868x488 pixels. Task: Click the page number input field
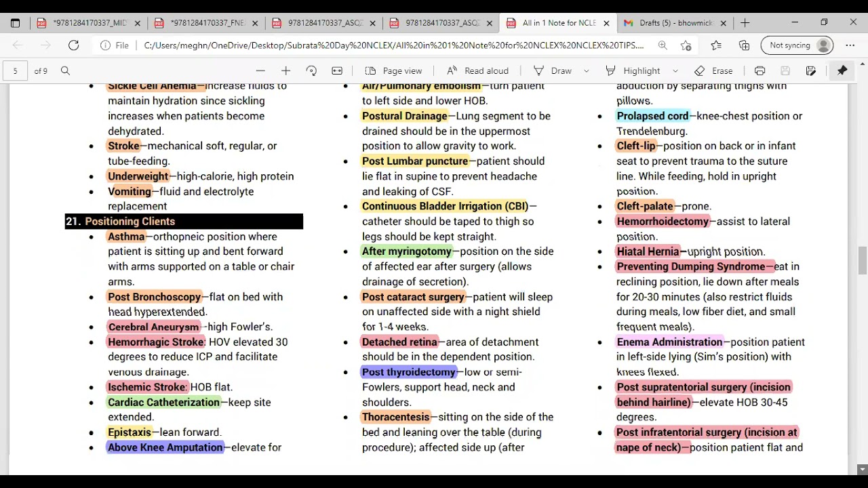[x=16, y=70]
